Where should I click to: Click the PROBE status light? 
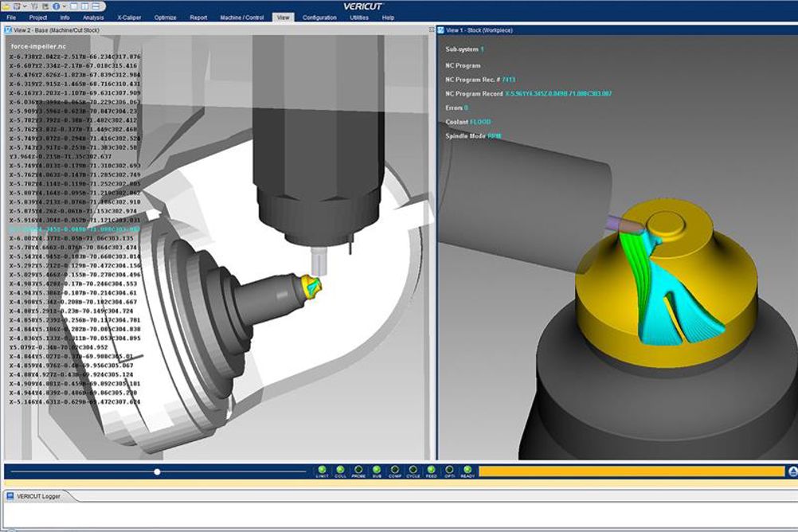point(358,470)
